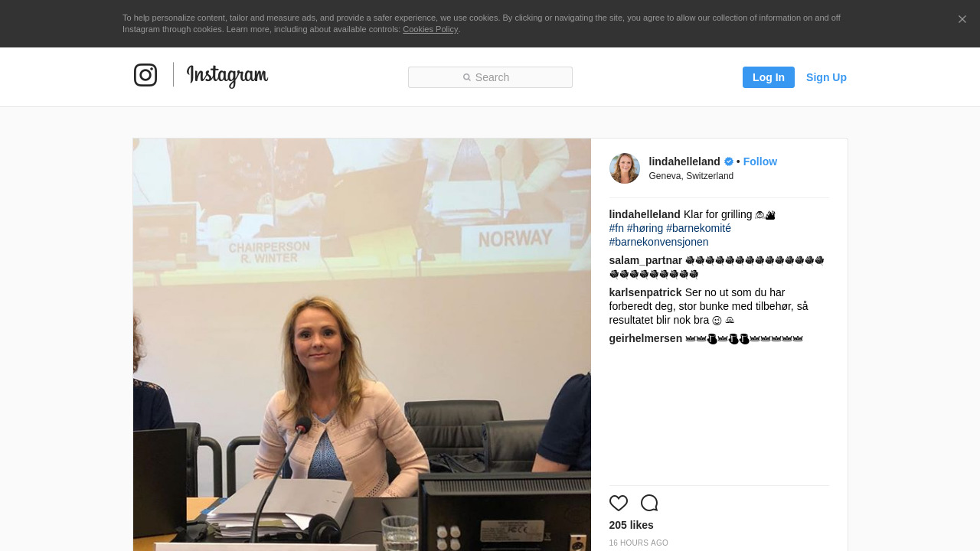Click the magnifier icon in search box
The width and height of the screenshot is (980, 551).
click(x=467, y=77)
